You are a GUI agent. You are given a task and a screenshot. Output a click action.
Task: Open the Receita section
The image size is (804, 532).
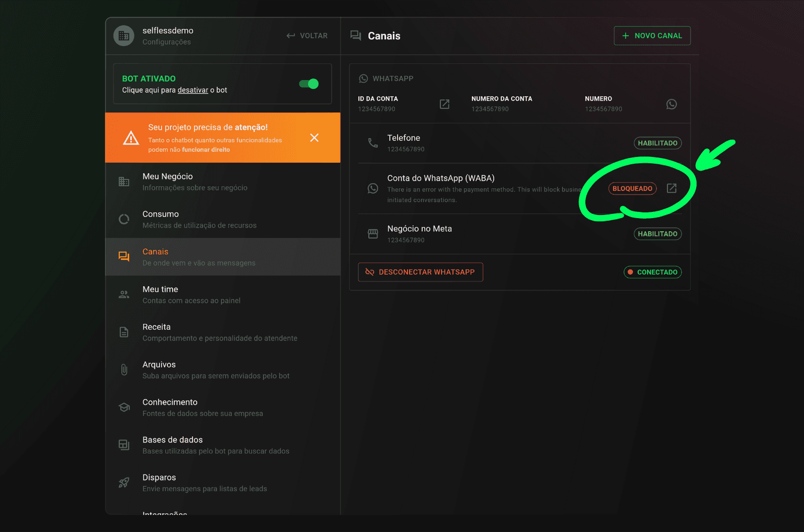point(223,332)
